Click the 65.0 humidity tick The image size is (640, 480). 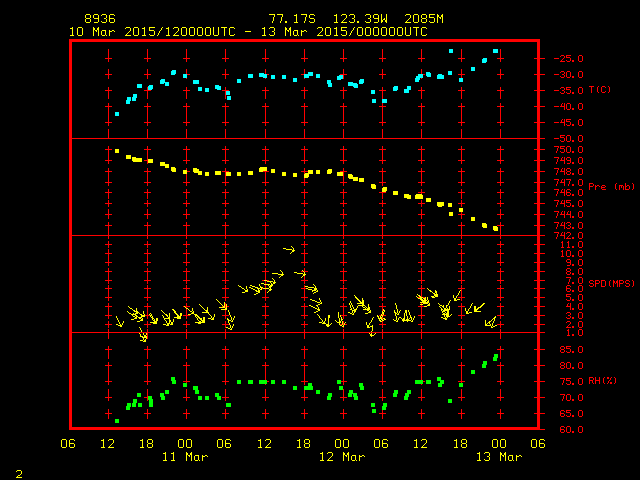(572, 413)
